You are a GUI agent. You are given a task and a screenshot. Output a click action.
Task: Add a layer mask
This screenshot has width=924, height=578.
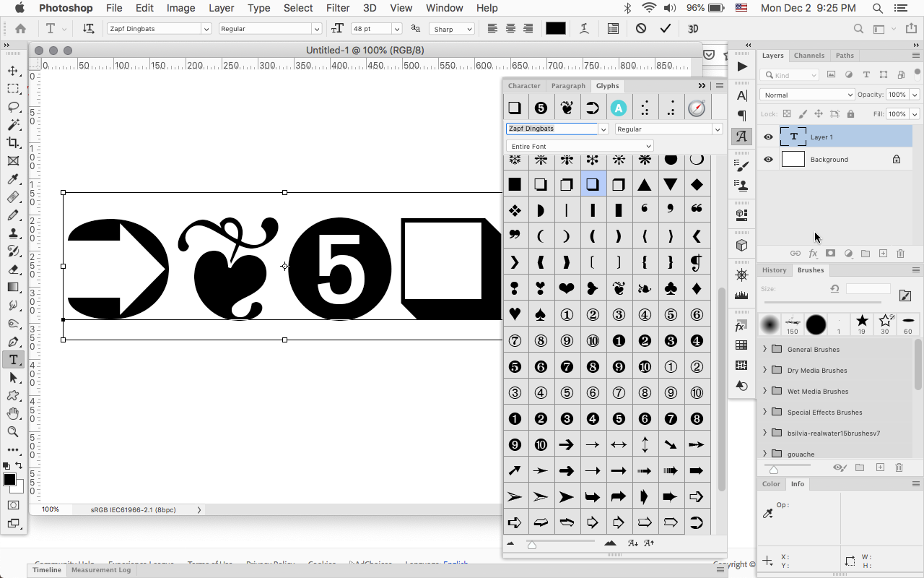click(x=830, y=254)
